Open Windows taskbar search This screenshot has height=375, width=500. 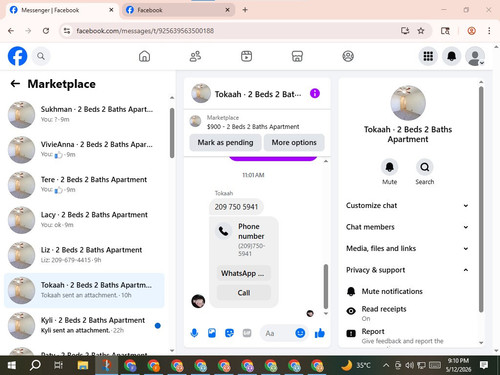pos(35,365)
